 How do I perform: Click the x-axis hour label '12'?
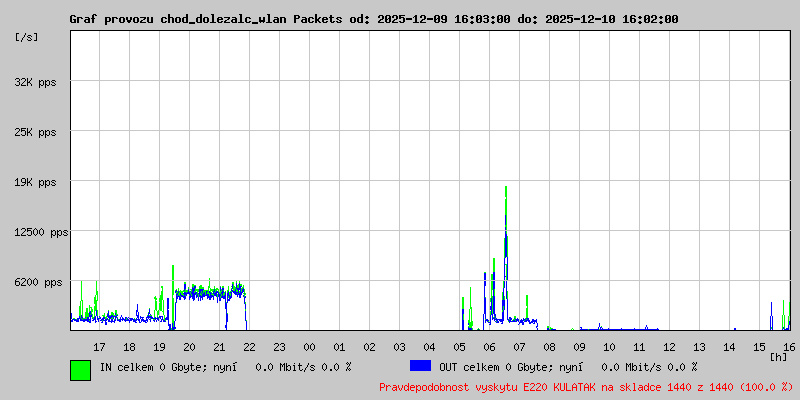tap(669, 347)
